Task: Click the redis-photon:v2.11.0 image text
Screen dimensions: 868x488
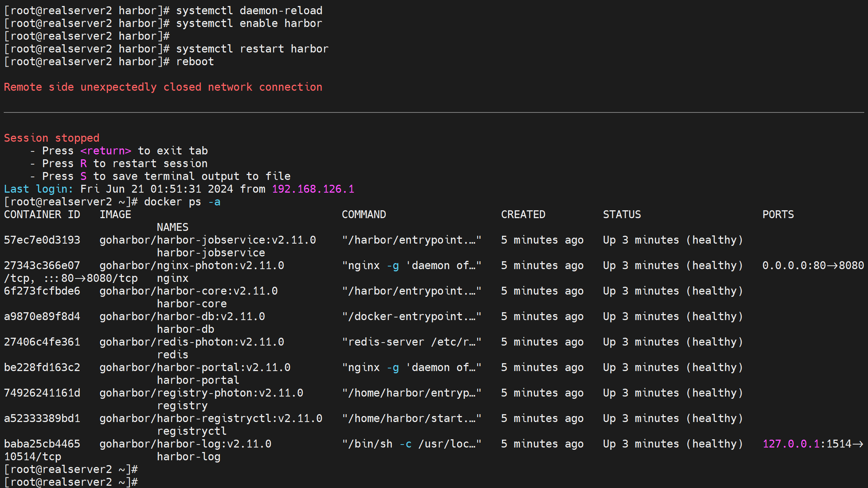Action: click(x=192, y=342)
